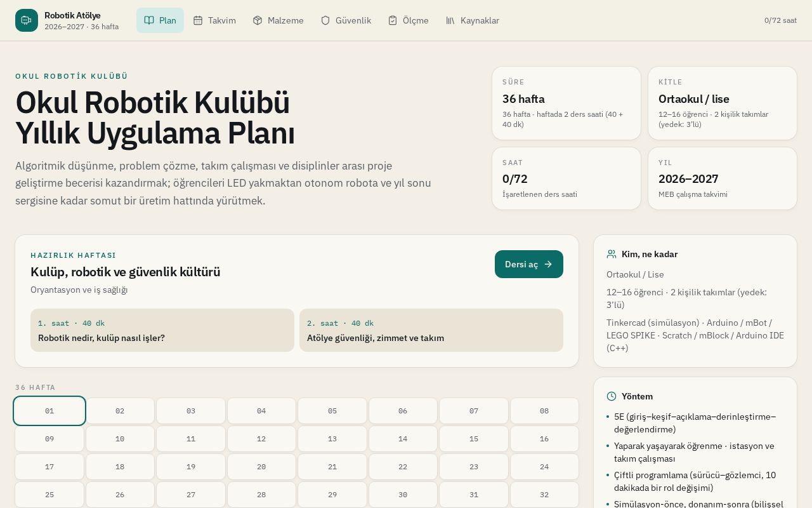
Task: Select week 16 cell
Action: 544,439
